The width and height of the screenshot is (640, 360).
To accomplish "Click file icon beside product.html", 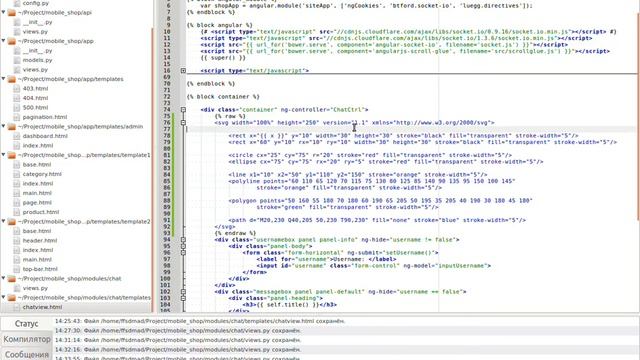I will (17, 212).
